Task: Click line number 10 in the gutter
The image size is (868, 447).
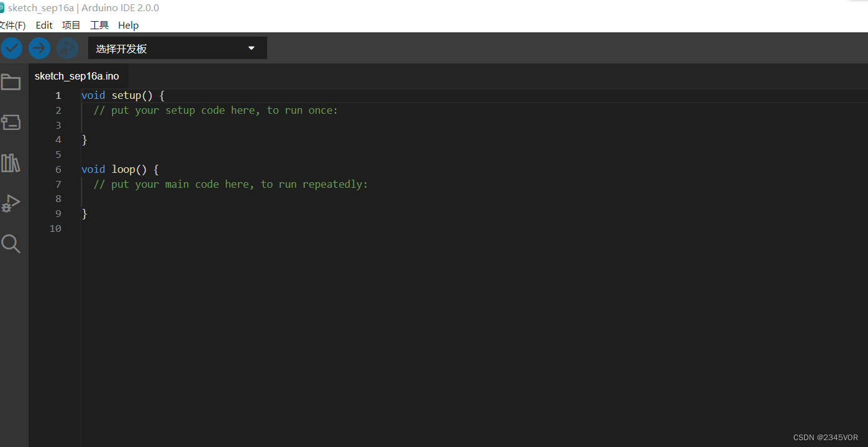Action: [x=55, y=228]
